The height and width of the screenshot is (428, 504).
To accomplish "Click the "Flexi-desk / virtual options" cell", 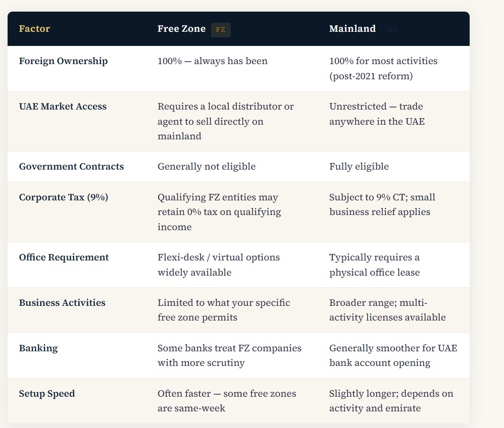I will pos(218,264).
